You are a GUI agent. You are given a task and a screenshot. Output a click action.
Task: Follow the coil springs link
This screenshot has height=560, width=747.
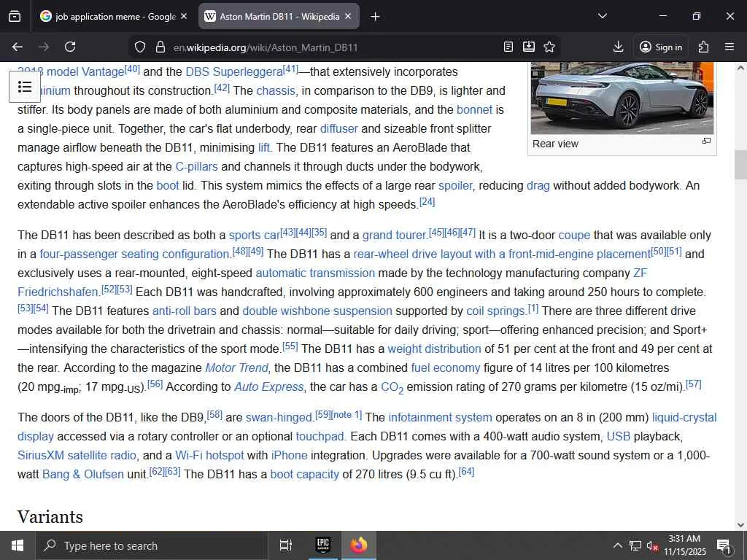(495, 311)
